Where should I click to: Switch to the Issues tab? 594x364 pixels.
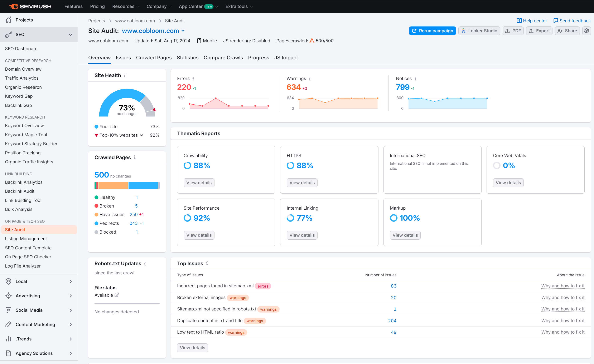[x=123, y=58]
